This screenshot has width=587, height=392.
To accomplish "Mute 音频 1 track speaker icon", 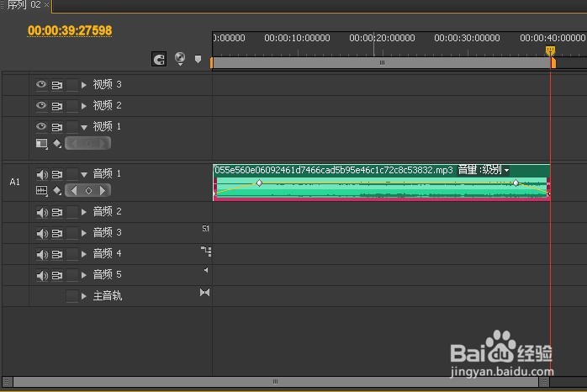I will [x=42, y=174].
